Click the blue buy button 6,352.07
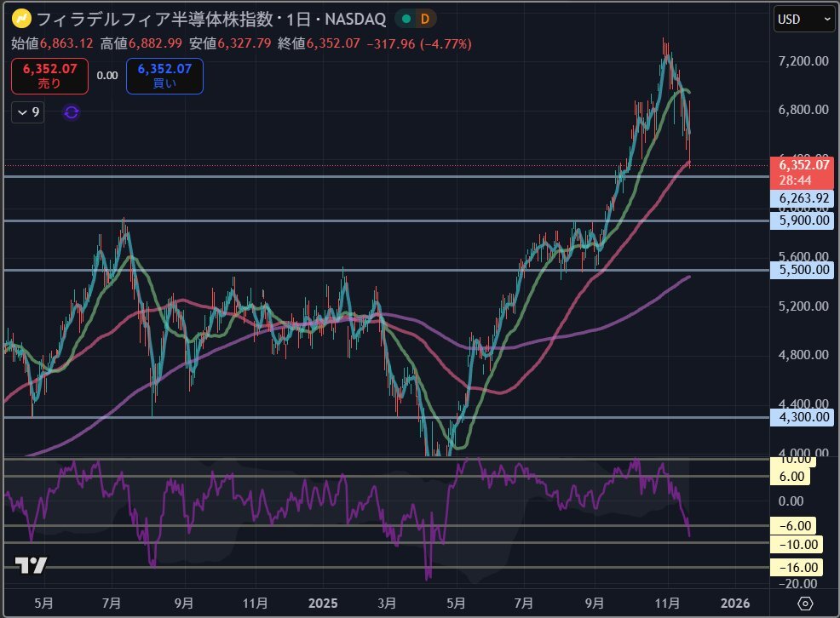Screen dimensions: 840x618 (164, 76)
